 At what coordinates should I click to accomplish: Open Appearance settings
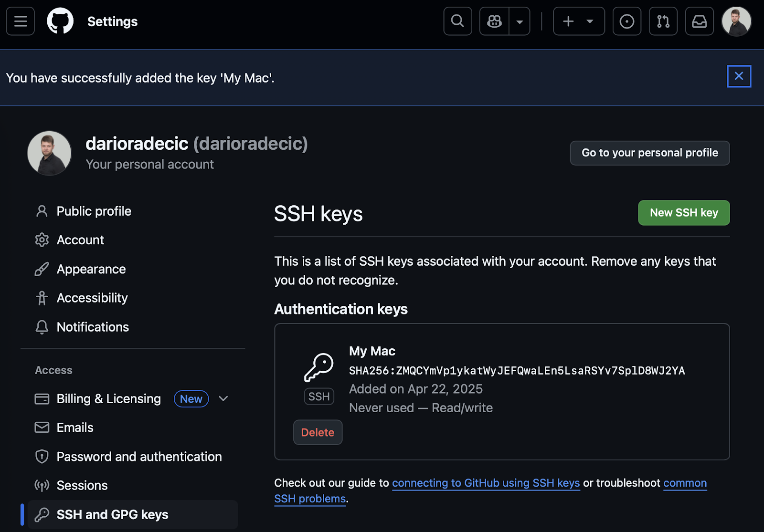(x=133, y=269)
